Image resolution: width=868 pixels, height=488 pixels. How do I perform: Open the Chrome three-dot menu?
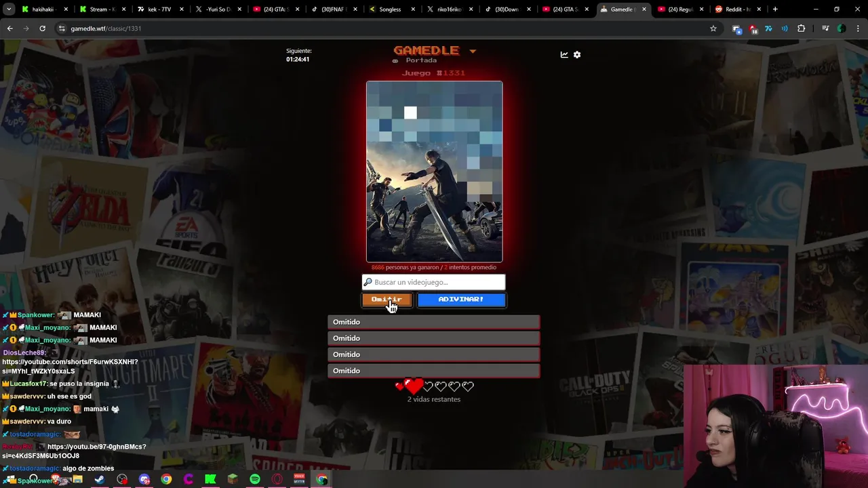click(x=858, y=28)
